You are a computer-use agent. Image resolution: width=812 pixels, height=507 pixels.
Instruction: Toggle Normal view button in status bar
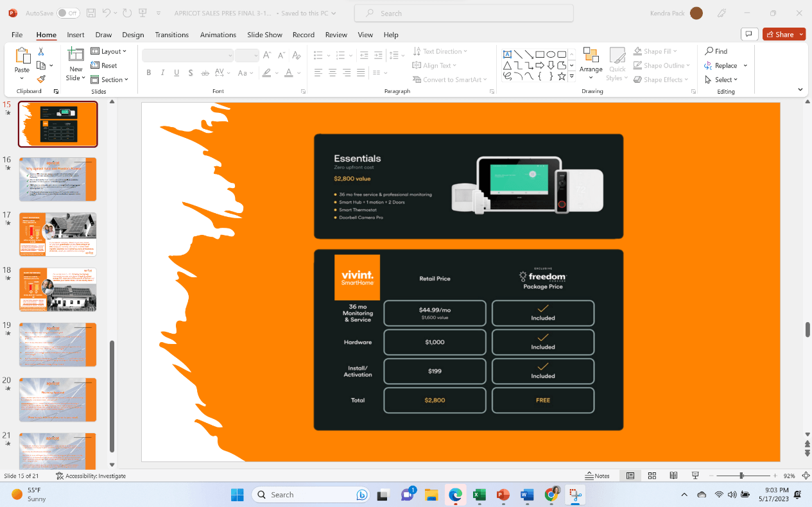[630, 476]
